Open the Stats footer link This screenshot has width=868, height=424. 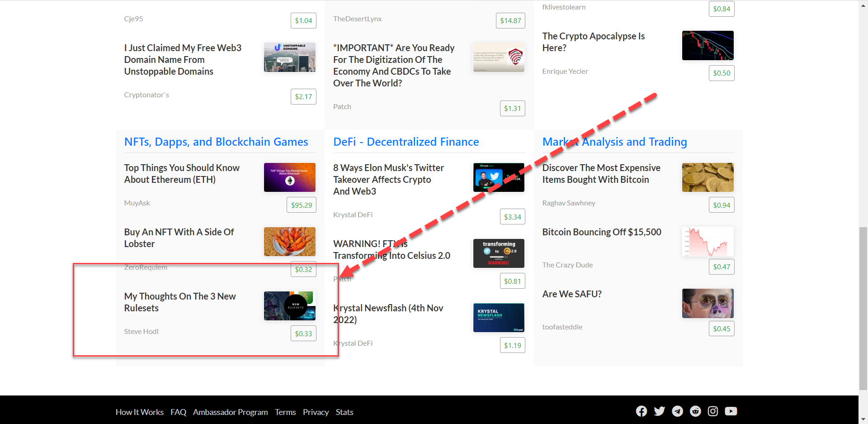[344, 412]
